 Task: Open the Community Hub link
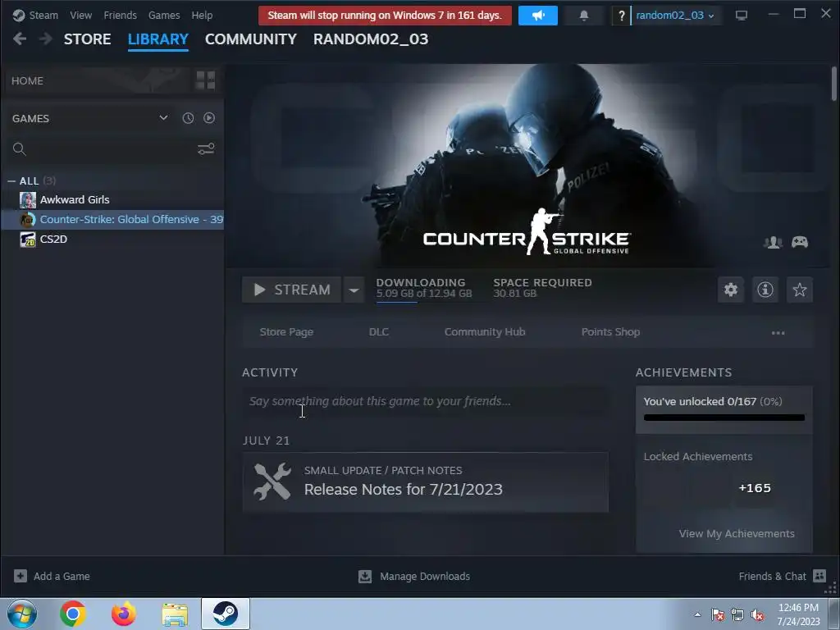point(485,332)
